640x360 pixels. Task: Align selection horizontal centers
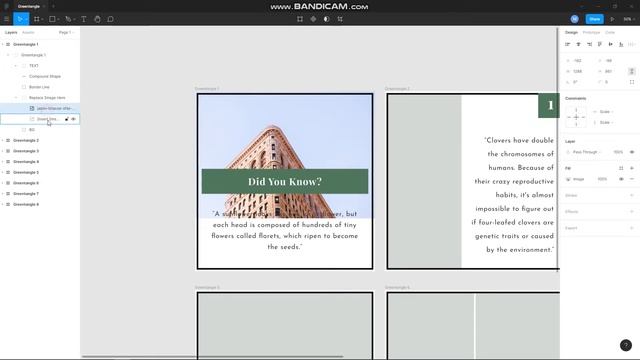pos(578,44)
